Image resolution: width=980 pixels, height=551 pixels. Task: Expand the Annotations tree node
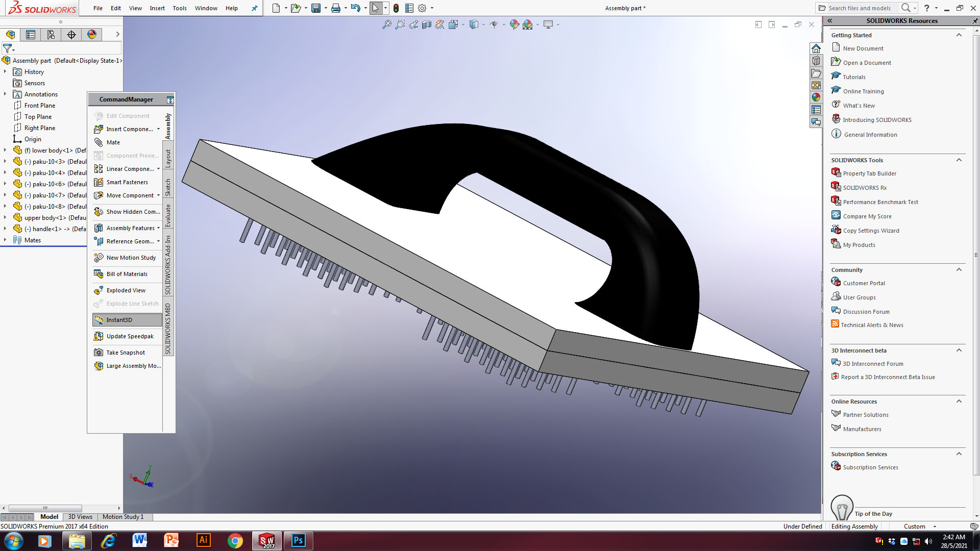coord(5,94)
